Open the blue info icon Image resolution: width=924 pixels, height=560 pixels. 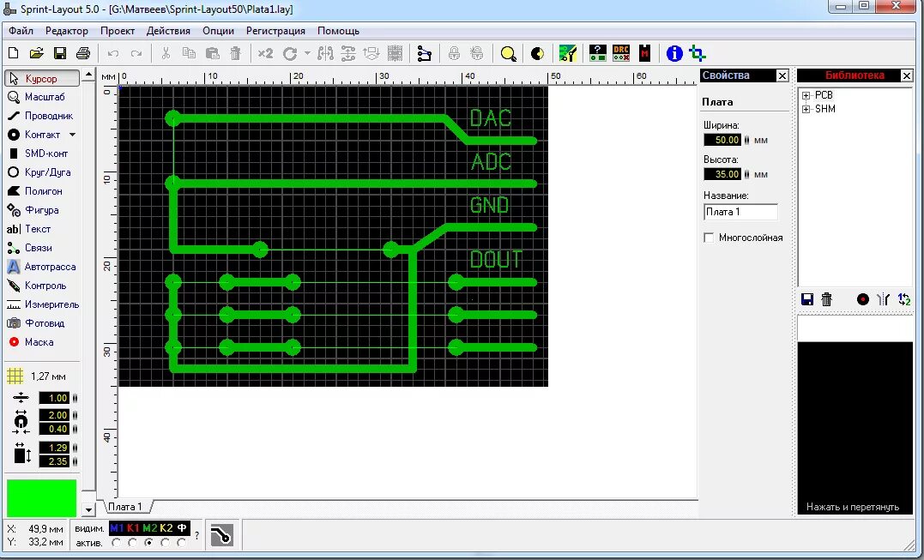coord(674,53)
